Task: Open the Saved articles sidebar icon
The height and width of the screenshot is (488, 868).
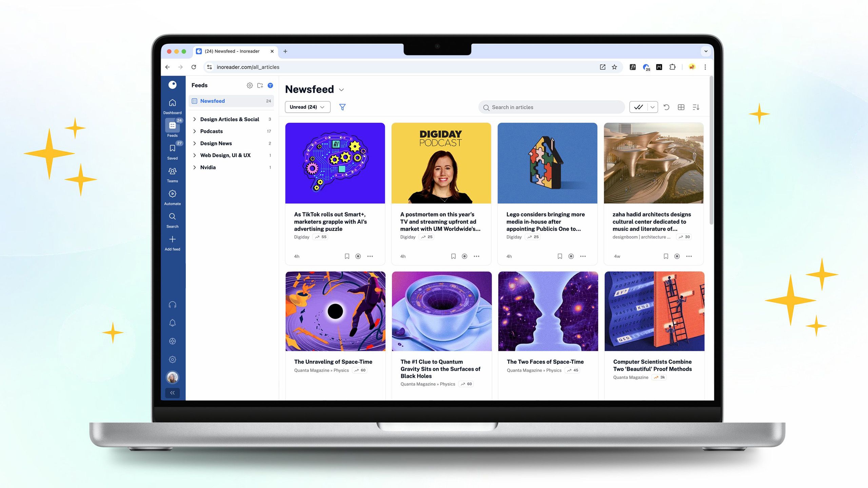Action: (x=172, y=148)
